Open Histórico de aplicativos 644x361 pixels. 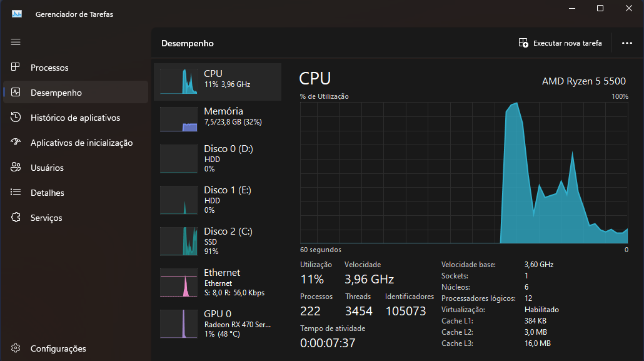click(x=76, y=118)
